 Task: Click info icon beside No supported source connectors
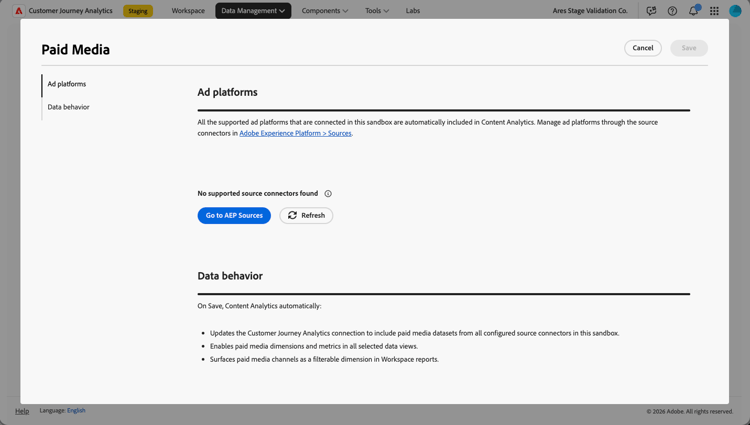click(x=328, y=194)
